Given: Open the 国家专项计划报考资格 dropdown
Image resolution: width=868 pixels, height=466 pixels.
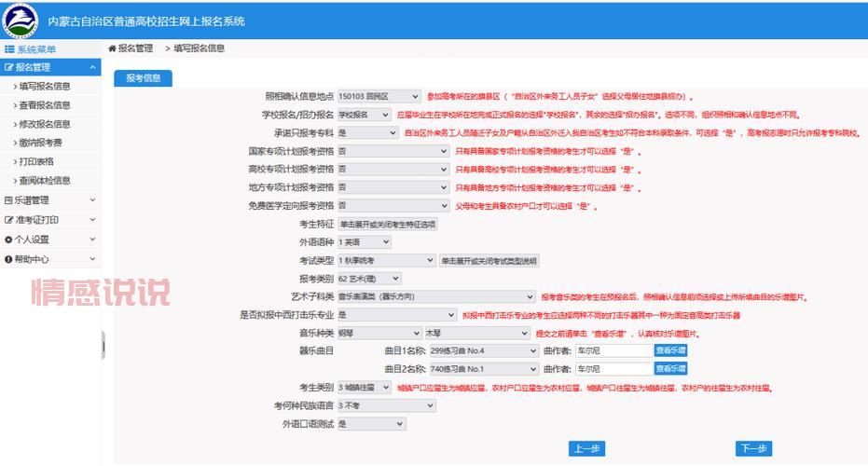Looking at the screenshot, I should pyautogui.click(x=393, y=151).
